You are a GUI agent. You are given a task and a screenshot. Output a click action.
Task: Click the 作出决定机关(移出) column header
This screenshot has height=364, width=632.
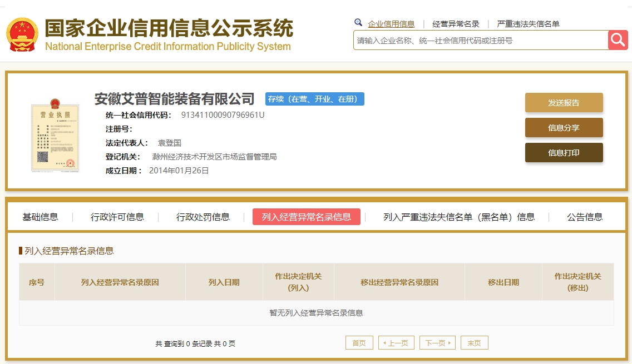(578, 282)
